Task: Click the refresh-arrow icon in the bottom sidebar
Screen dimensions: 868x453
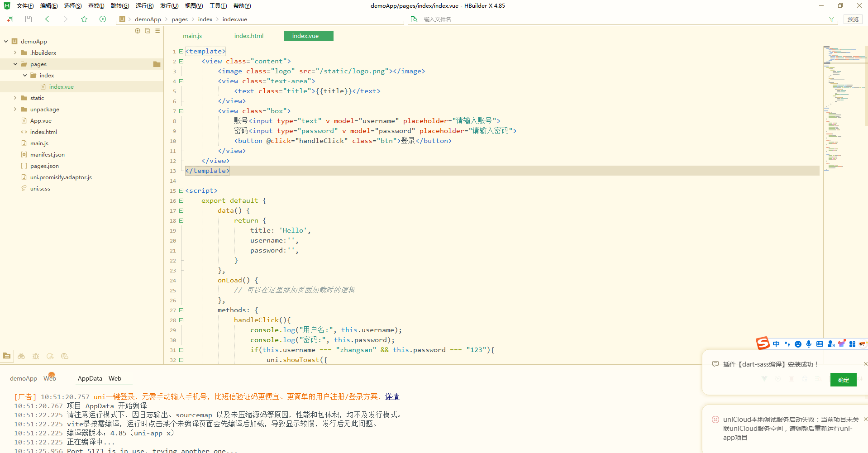Action: 50,356
